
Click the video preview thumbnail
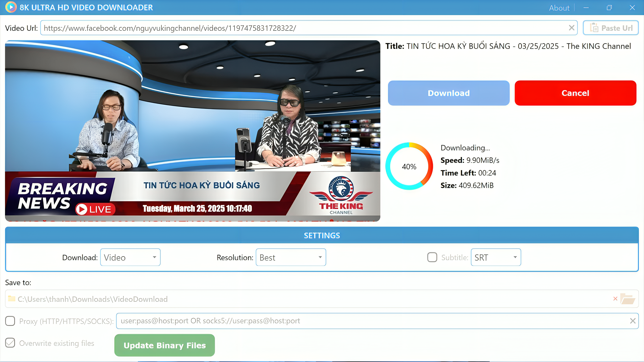(x=193, y=131)
